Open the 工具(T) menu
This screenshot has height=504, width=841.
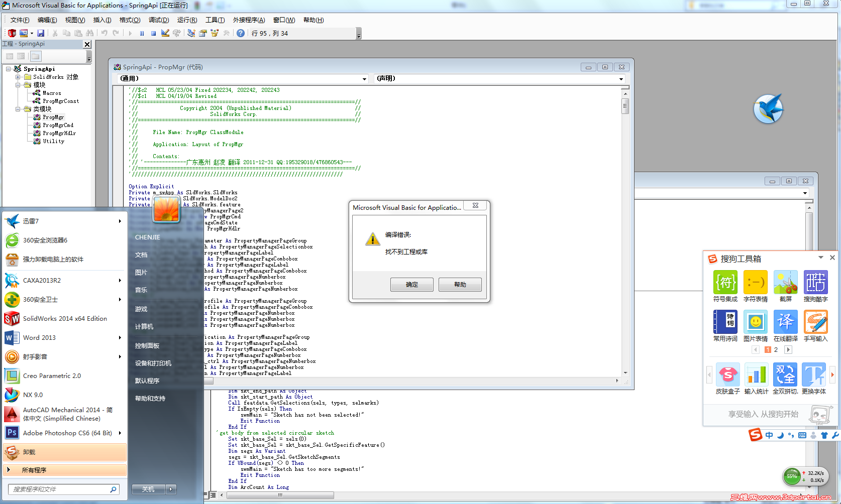[x=215, y=20]
